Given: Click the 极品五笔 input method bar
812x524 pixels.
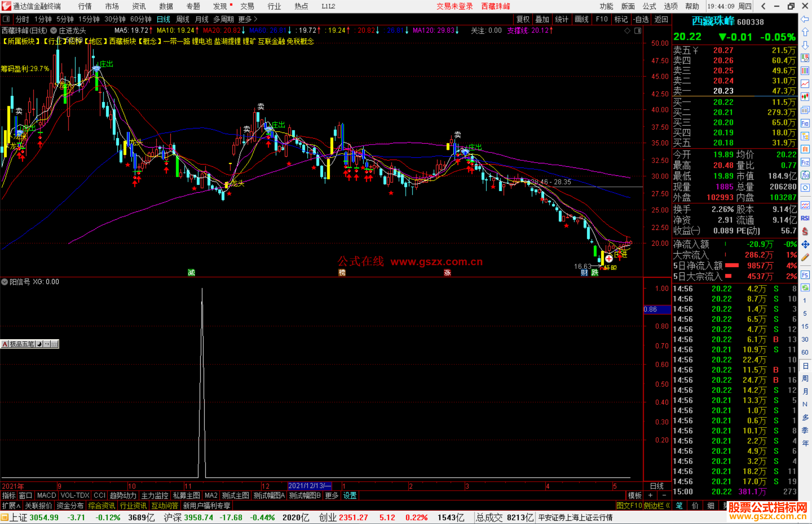Looking at the screenshot, I should click(30, 344).
